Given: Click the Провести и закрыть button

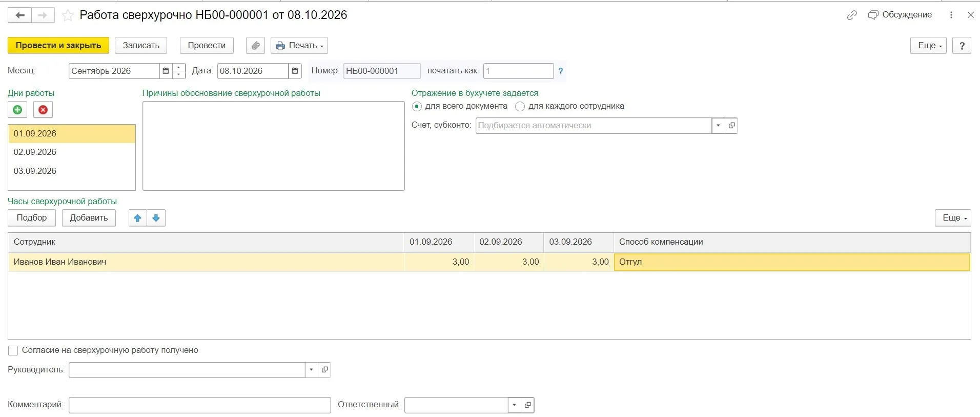Looking at the screenshot, I should [58, 45].
